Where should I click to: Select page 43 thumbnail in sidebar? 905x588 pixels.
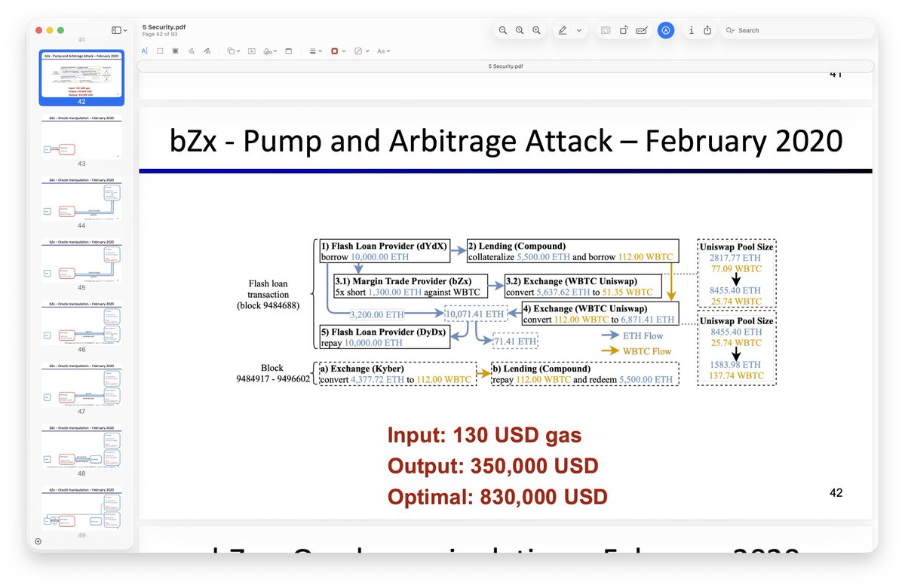point(81,136)
